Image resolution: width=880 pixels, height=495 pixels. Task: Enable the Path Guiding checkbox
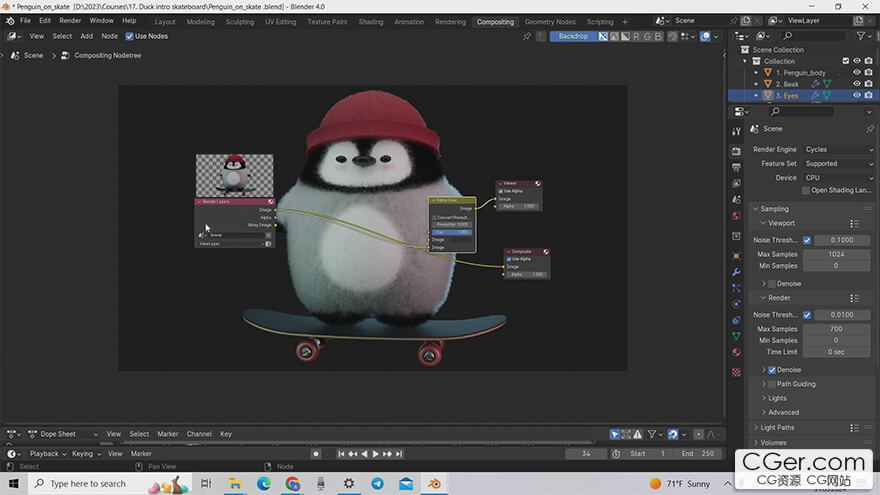(772, 384)
